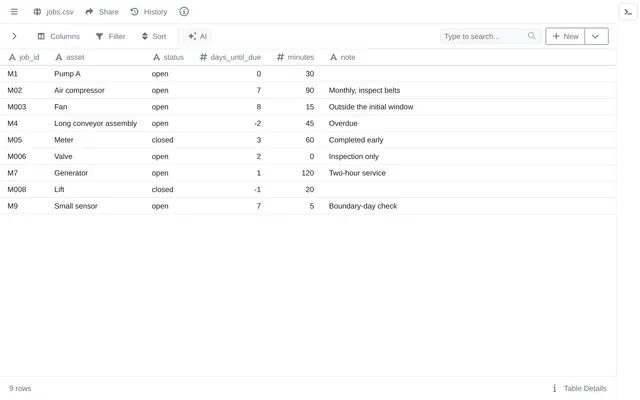
Task: Add a row with New button
Action: pyautogui.click(x=565, y=36)
